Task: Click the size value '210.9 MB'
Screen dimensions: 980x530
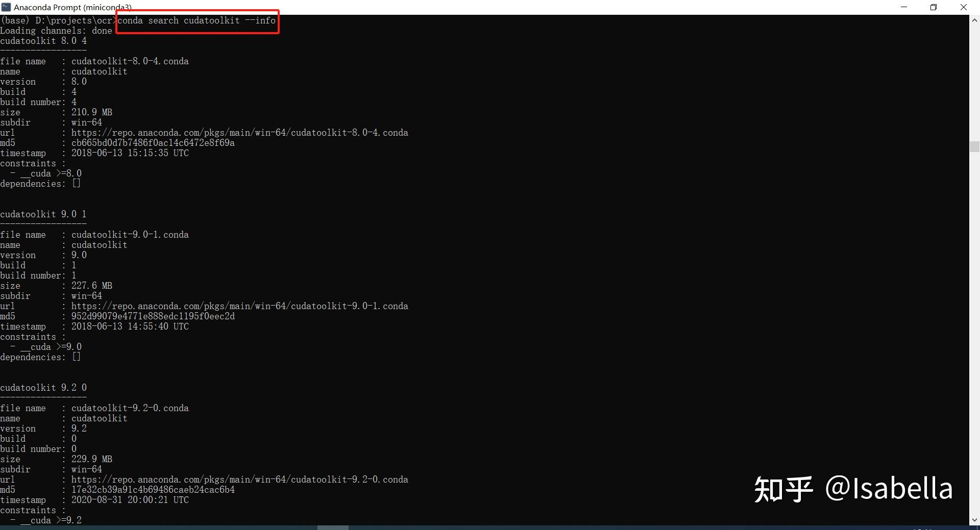Action: pos(92,112)
